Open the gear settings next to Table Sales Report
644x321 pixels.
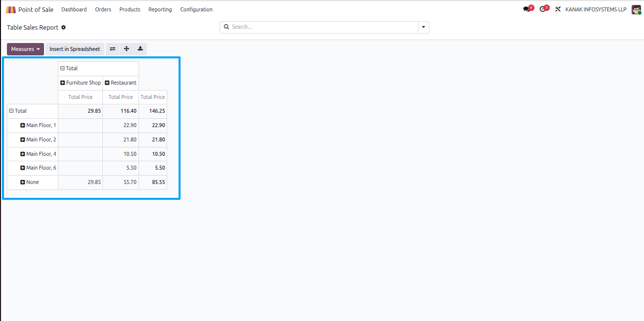tap(63, 28)
